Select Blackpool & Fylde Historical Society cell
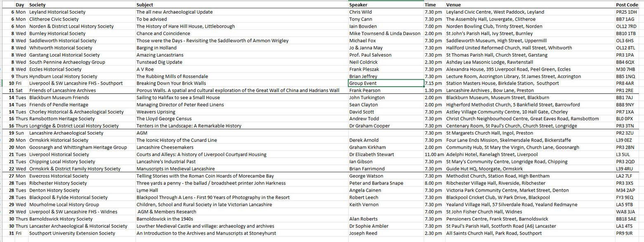This screenshot has width=644, height=242. pos(82,197)
